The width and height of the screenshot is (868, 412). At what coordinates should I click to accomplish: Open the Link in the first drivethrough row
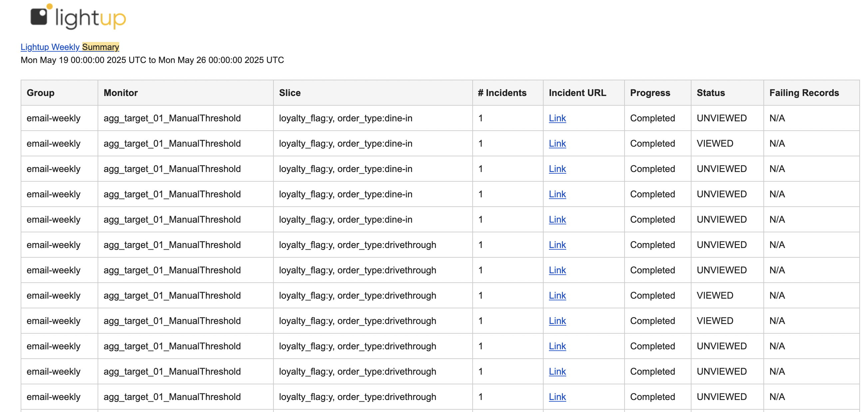pos(557,244)
